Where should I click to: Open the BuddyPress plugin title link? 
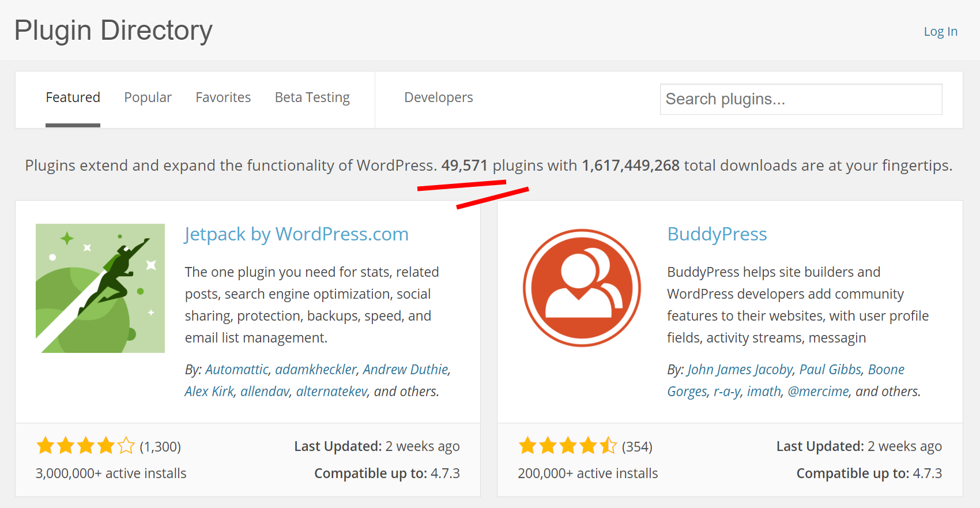(x=717, y=234)
